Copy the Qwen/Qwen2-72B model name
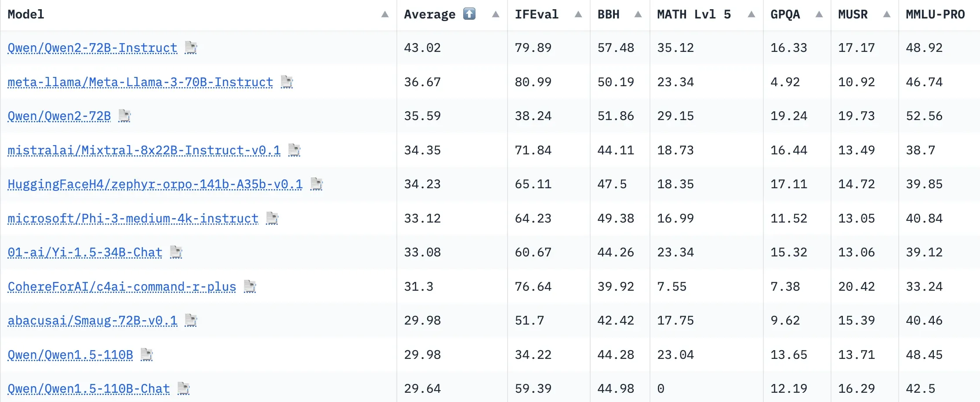This screenshot has width=980, height=402. [x=125, y=116]
